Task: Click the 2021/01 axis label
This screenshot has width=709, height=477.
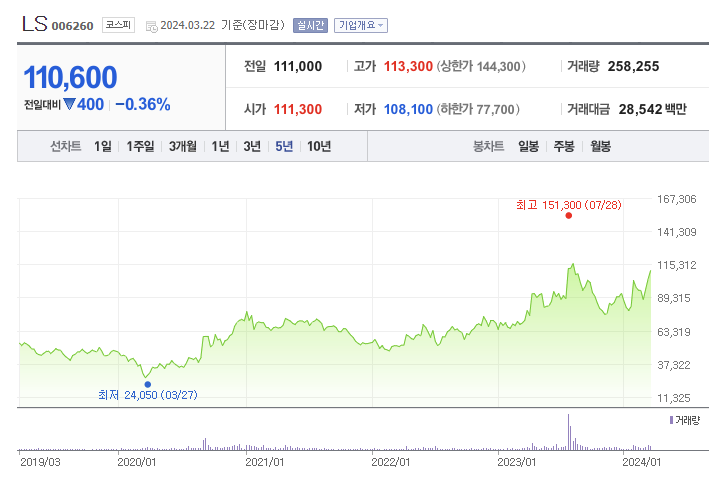Action: (265, 462)
